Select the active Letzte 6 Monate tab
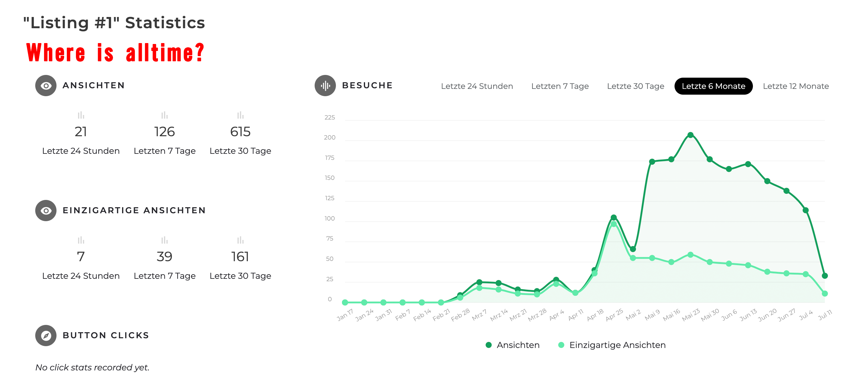This screenshot has height=378, width=868. click(x=713, y=86)
